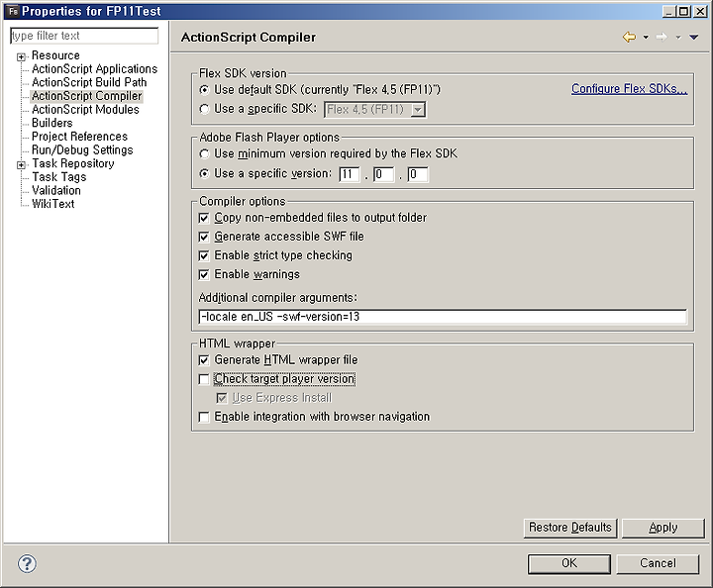
Task: Close the Properties dialog window
Action: point(700,11)
